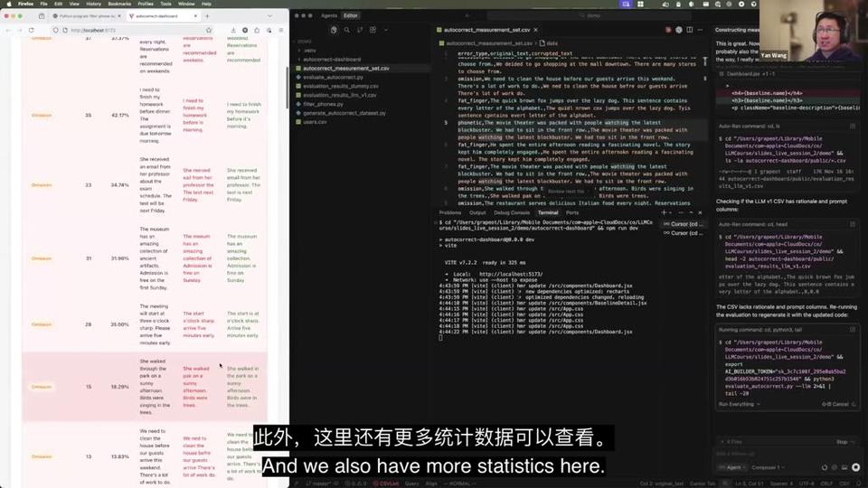Reload the Firefox page
The height and width of the screenshot is (488, 868).
(31, 30)
